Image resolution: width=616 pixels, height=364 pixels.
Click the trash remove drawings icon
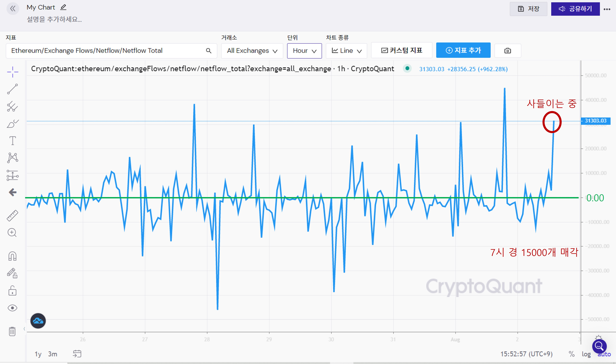12,331
